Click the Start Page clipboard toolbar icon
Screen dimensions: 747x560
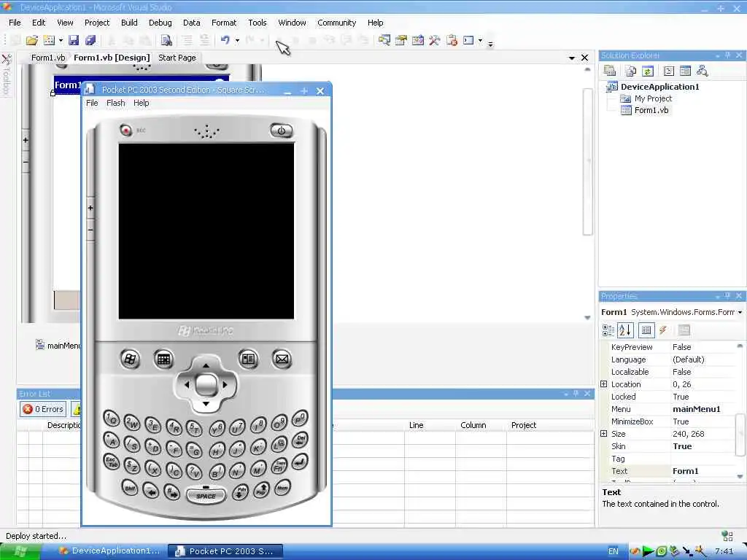[x=452, y=41]
